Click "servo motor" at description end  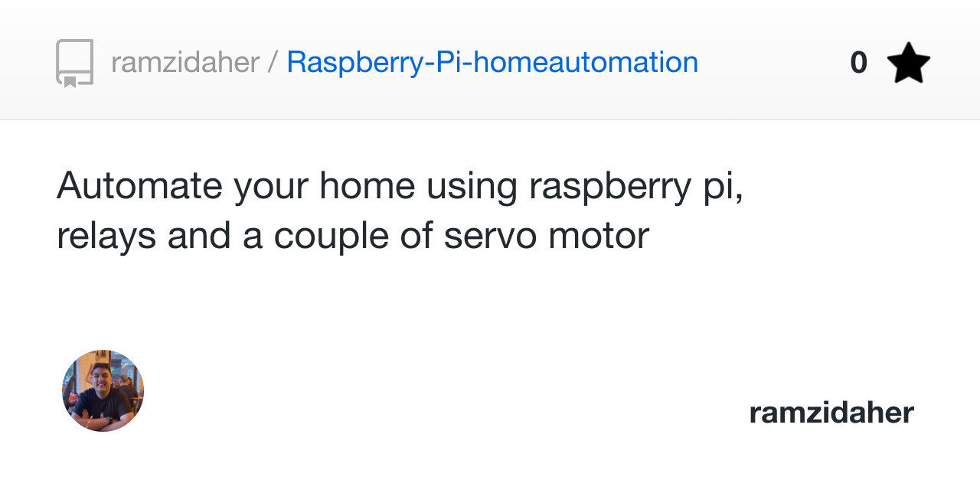coord(546,236)
